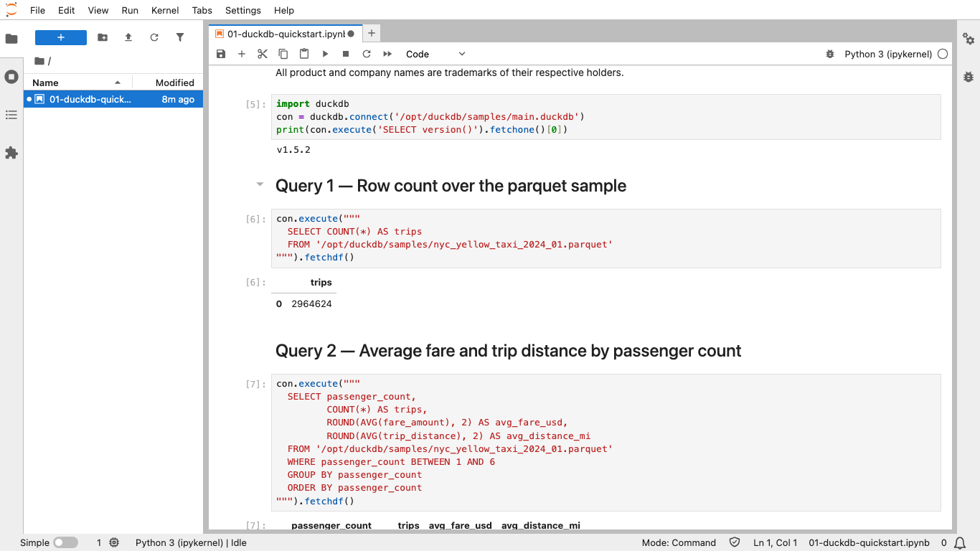Collapse the Query 1 heading section

pos(260,185)
